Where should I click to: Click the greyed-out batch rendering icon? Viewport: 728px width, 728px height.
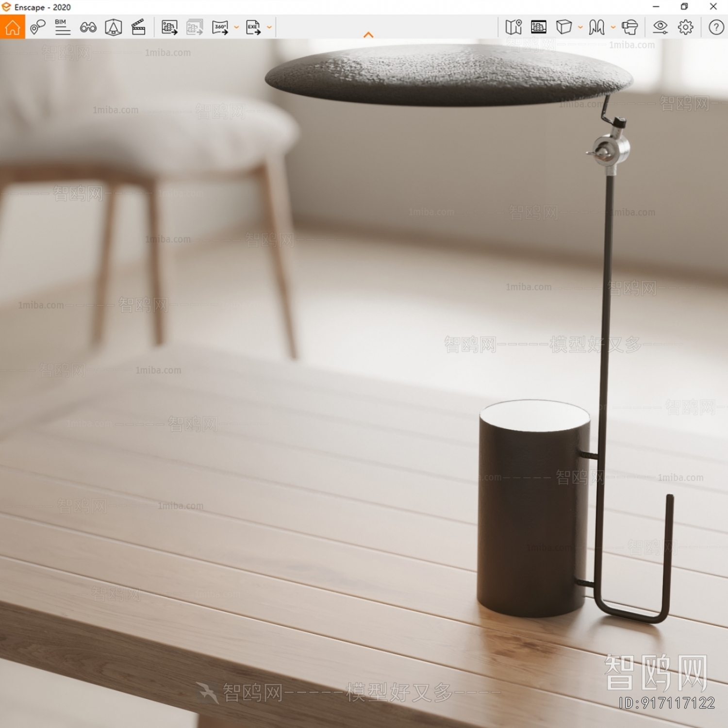click(x=195, y=27)
